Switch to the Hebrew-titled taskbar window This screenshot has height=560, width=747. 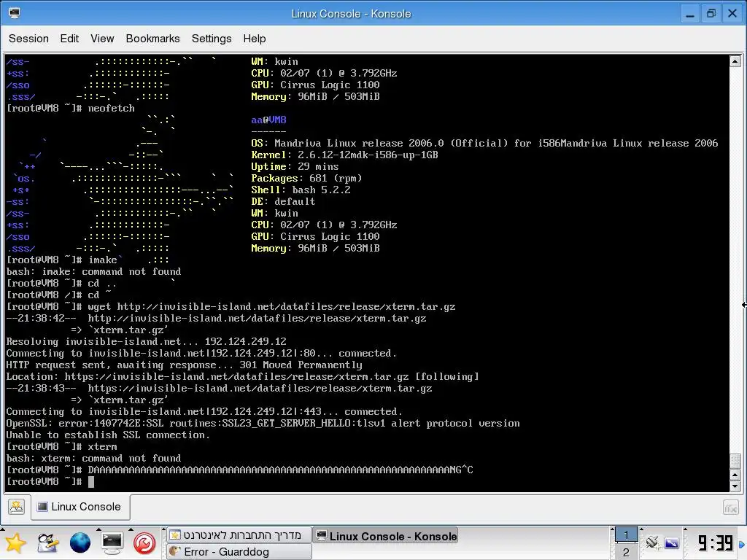tap(239, 535)
